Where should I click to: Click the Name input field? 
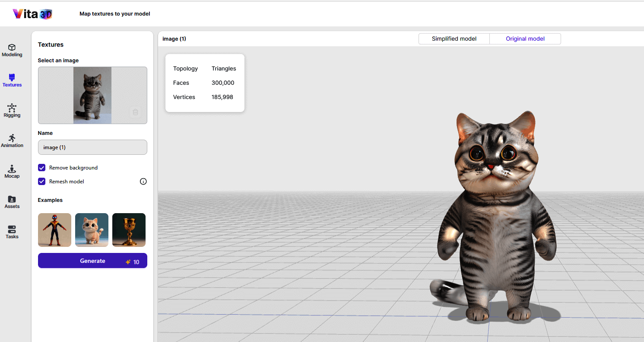[x=92, y=147]
